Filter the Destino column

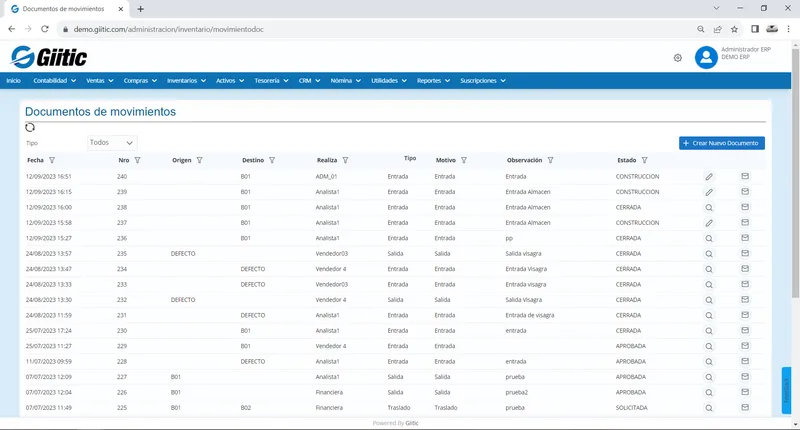click(272, 160)
